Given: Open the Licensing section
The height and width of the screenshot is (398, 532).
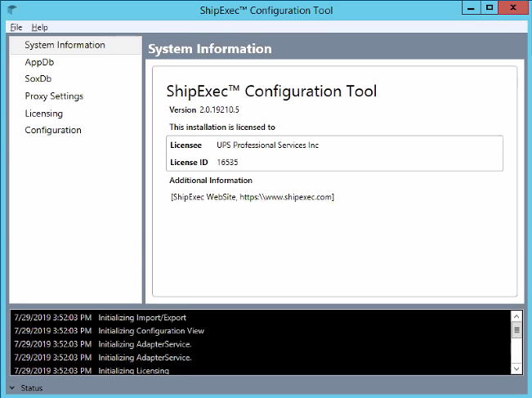Looking at the screenshot, I should tap(43, 114).
